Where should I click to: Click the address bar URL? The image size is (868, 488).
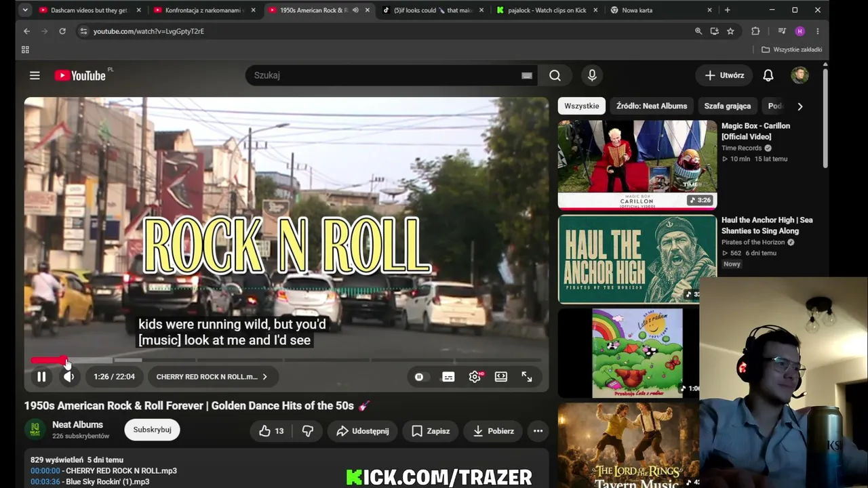148,31
